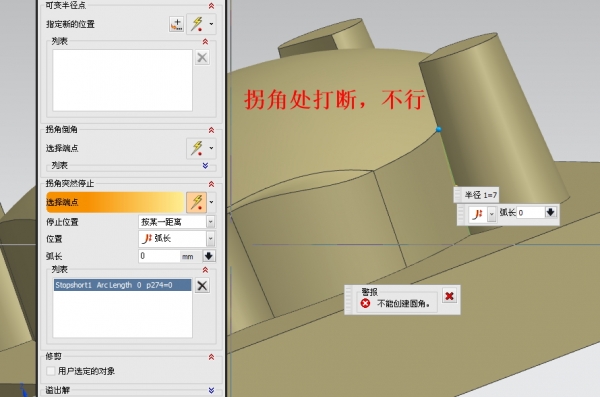600x397 pixels.
Task: Open dropdown arrow beside highlighted lightning icon
Action: 211,202
